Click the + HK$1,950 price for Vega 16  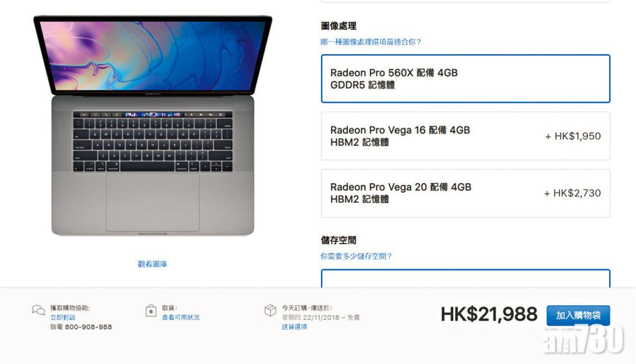573,136
